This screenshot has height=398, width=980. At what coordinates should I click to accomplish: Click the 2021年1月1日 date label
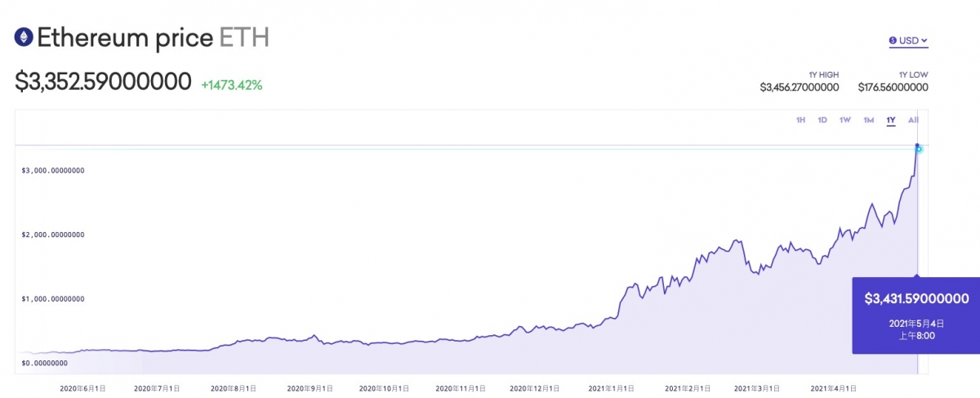pos(612,388)
